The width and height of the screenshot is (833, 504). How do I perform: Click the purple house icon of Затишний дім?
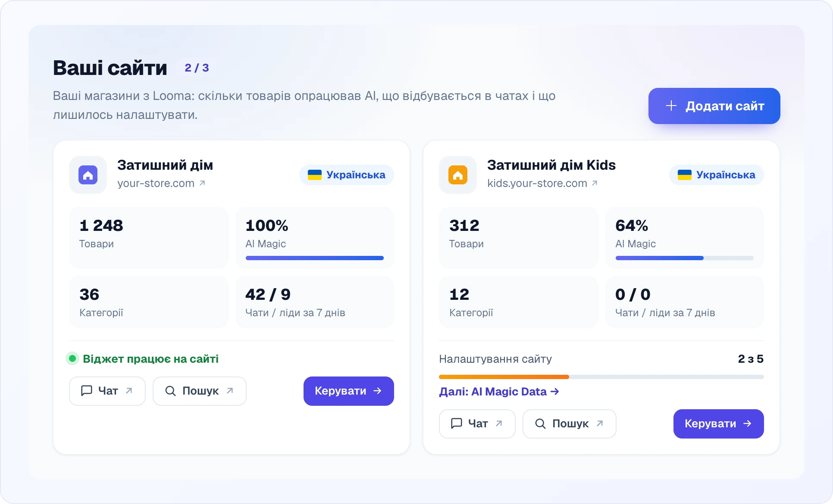pos(88,175)
